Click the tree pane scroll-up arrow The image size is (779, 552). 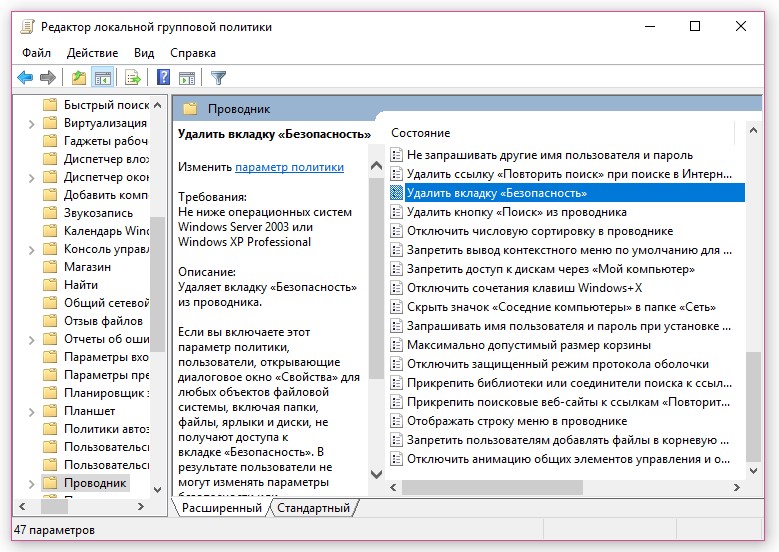[x=157, y=105]
